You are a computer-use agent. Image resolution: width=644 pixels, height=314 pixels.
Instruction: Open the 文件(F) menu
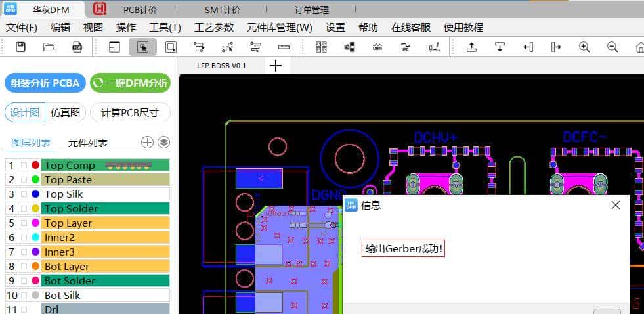click(22, 28)
